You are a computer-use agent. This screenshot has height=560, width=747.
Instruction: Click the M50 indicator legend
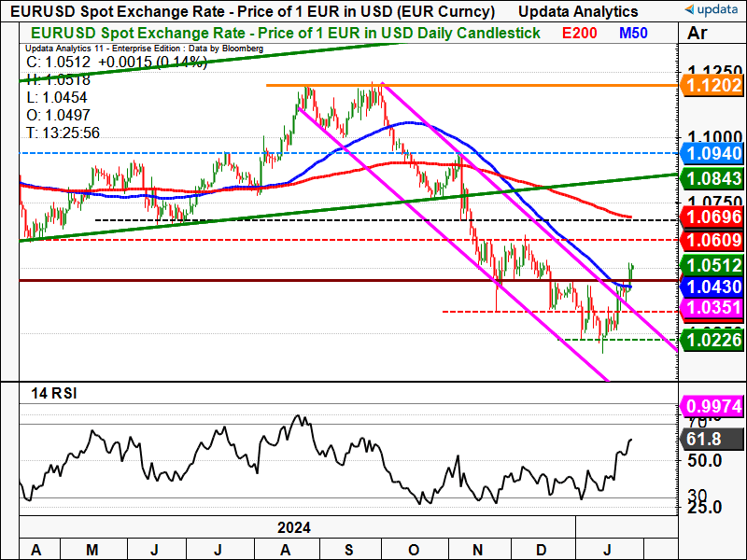[x=633, y=33]
